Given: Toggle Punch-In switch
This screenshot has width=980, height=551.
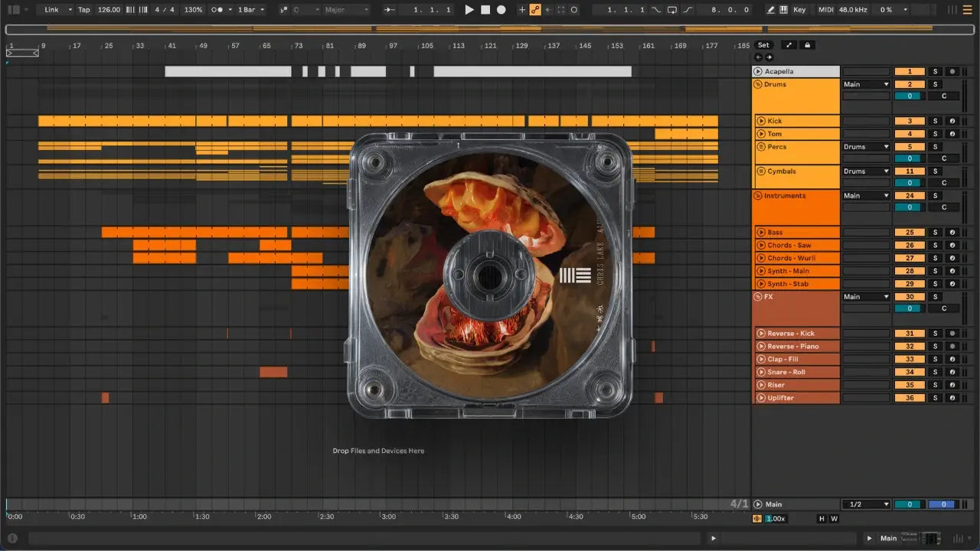Looking at the screenshot, I should click(x=658, y=10).
